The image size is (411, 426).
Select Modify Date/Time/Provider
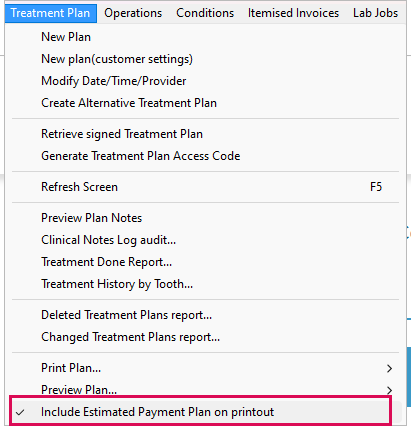pyautogui.click(x=205, y=81)
